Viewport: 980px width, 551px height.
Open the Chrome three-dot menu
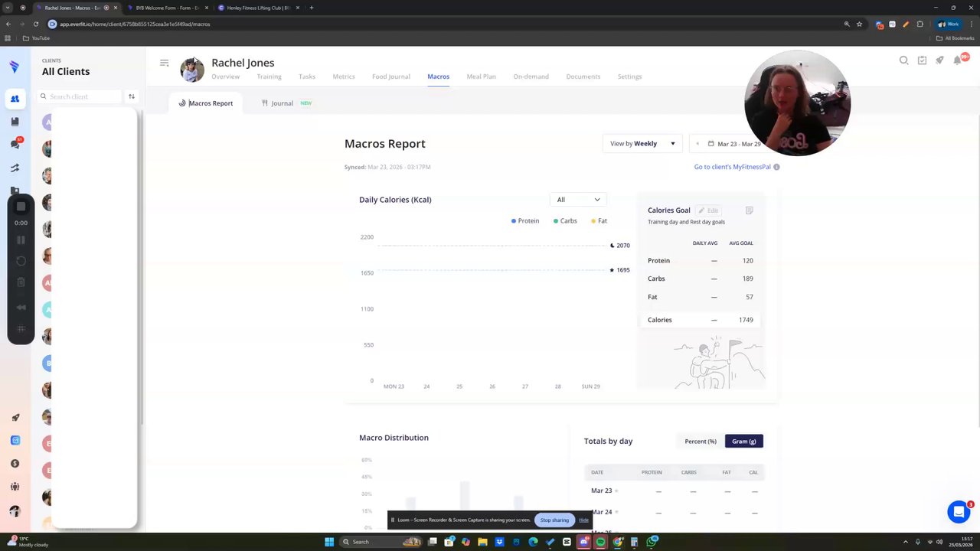971,24
